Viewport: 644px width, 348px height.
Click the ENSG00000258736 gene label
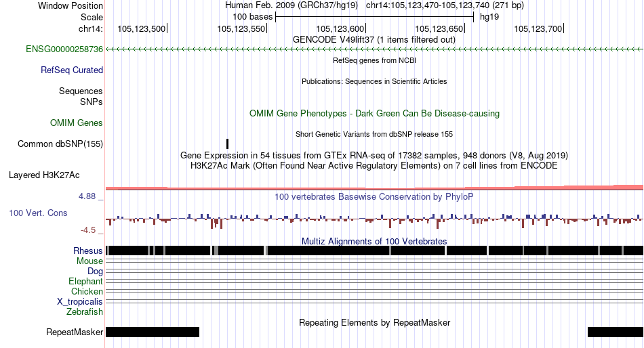click(x=64, y=49)
